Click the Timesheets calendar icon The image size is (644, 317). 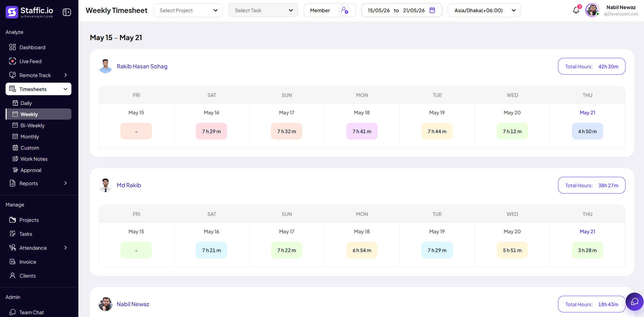13,89
